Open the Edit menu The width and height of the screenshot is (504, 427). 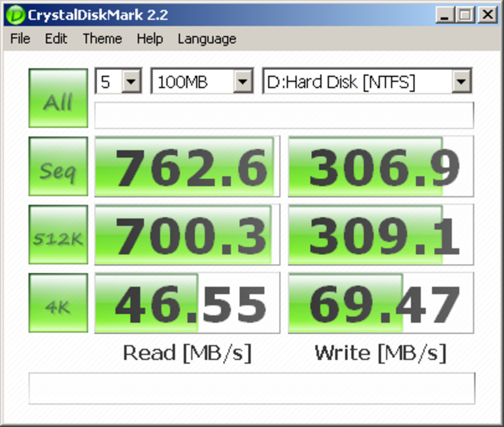click(56, 39)
